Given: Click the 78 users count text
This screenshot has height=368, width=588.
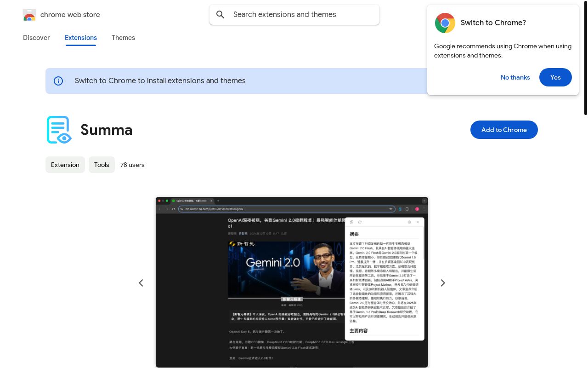Looking at the screenshot, I should coord(132,165).
